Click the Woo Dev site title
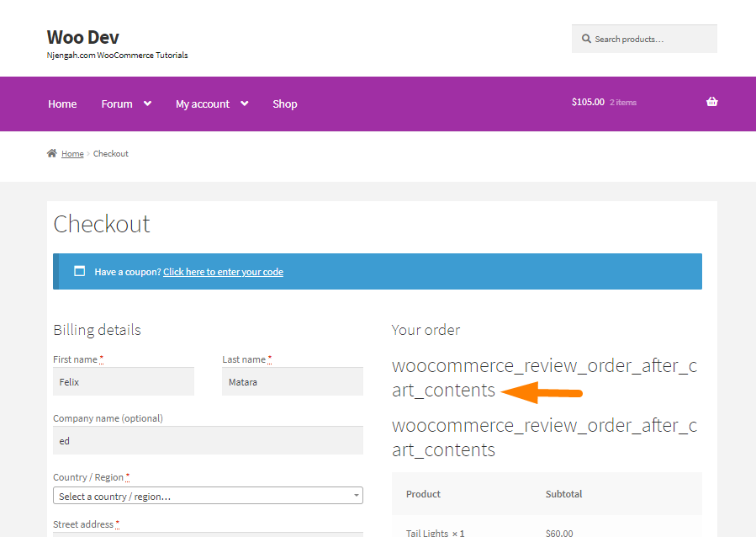The height and width of the screenshot is (537, 756). pyautogui.click(x=83, y=37)
